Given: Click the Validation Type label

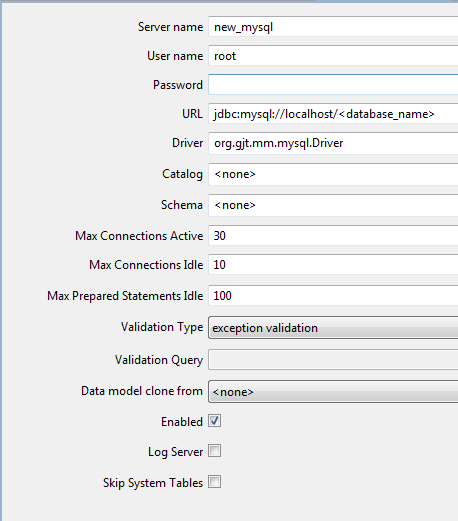Looking at the screenshot, I should [162, 327].
